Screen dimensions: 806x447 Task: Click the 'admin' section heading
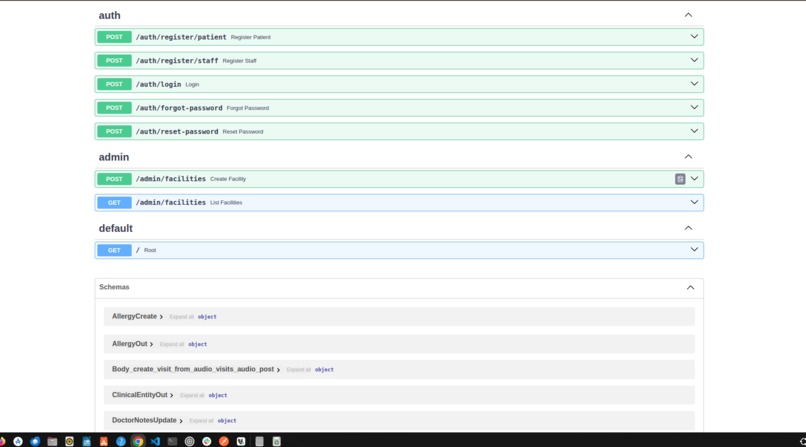point(114,157)
